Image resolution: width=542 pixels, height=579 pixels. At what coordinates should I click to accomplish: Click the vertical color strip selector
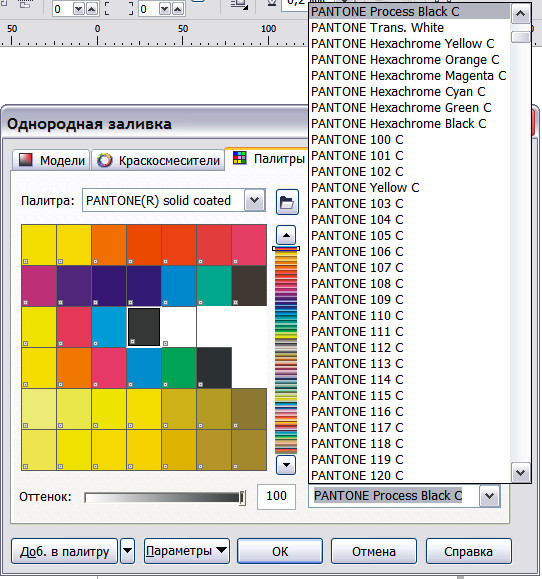click(x=286, y=249)
